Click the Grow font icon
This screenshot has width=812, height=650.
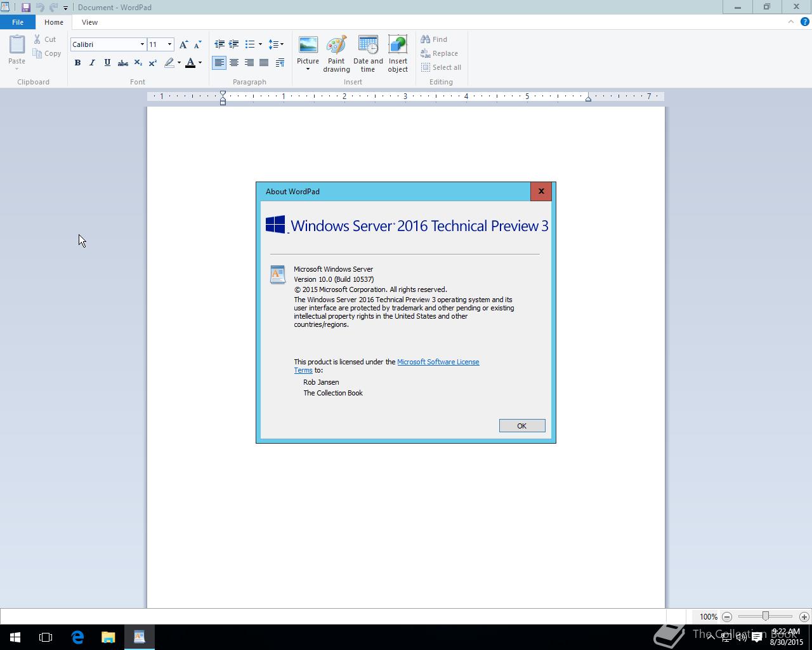[x=183, y=44]
